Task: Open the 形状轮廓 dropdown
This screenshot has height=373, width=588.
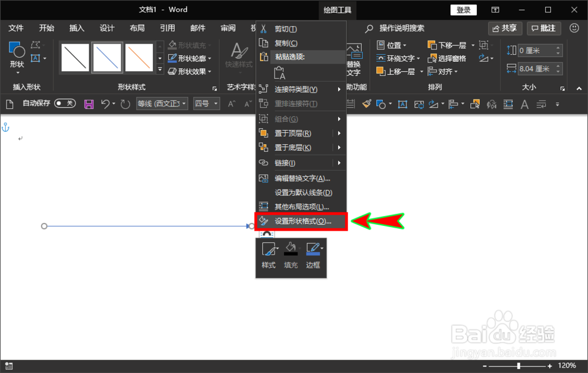Action: (189, 58)
